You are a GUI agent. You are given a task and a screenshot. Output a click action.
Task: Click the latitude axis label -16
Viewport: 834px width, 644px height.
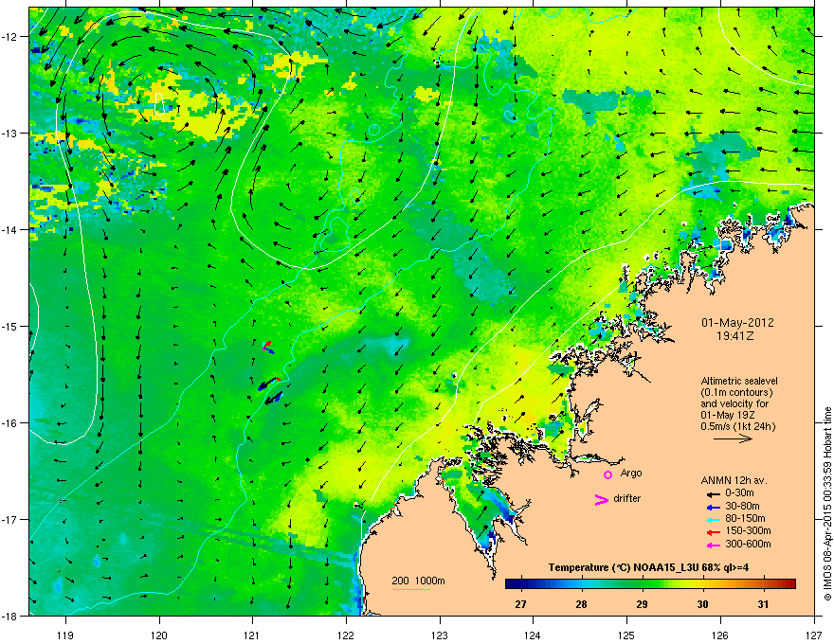click(10, 423)
